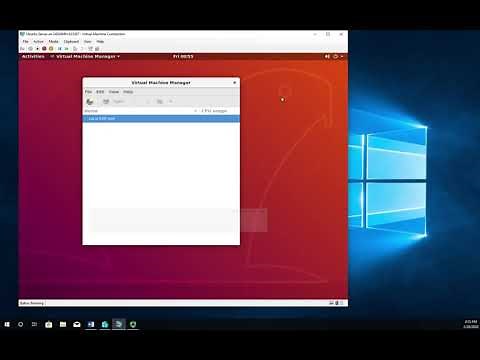
Task: Click the volume icon in Ubuntu top bar
Action: [327, 56]
